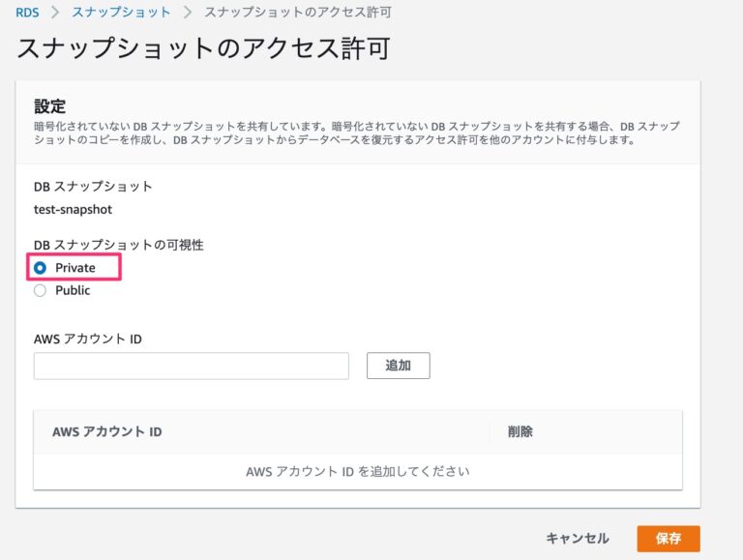Select the Public radio button
The width and height of the screenshot is (743, 560).
pyautogui.click(x=41, y=290)
